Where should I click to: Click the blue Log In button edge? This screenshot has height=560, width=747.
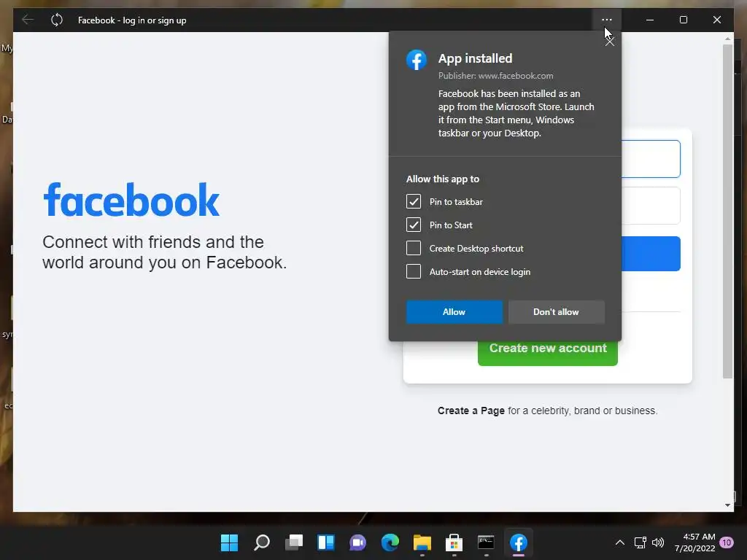pos(651,254)
